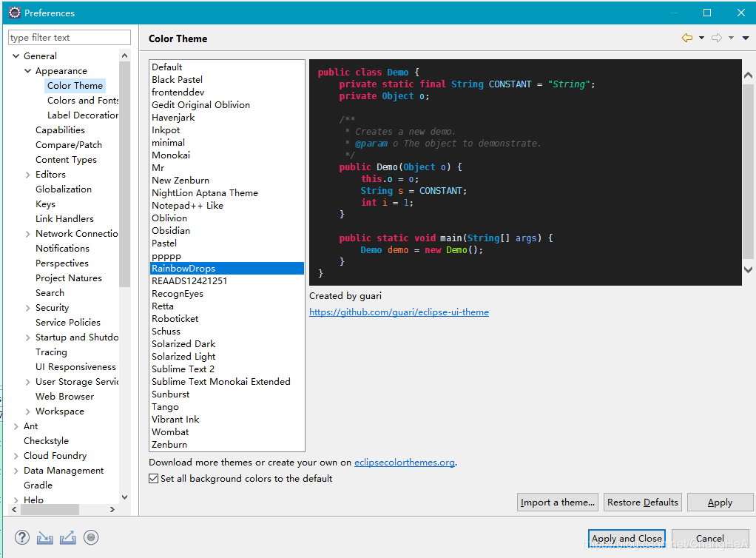Image resolution: width=756 pixels, height=558 pixels.
Task: Click code preview scrollbar down arrow
Action: coord(749,269)
